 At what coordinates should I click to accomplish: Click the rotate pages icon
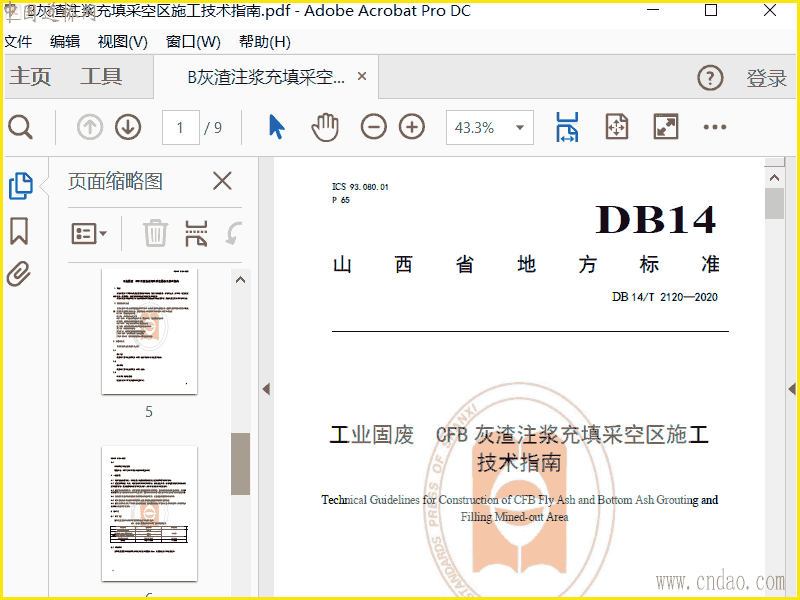click(233, 234)
